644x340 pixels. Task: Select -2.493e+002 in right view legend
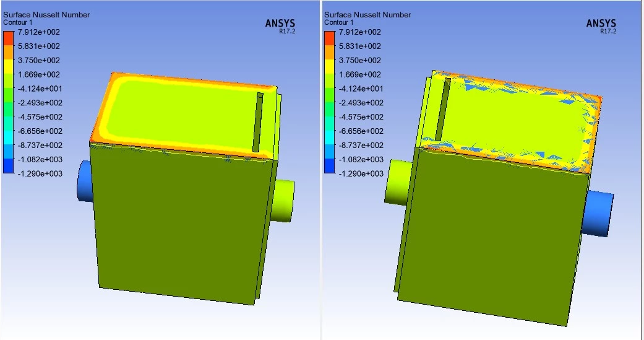pyautogui.click(x=360, y=103)
